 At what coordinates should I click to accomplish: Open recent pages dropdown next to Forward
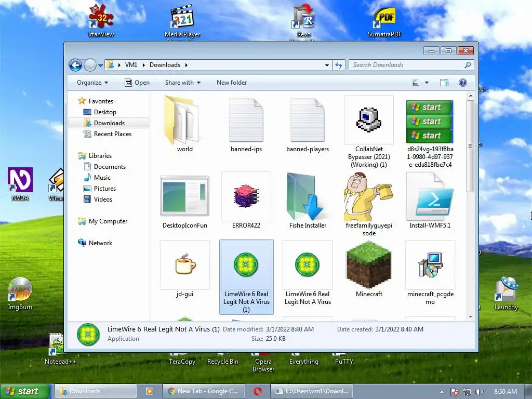(100, 65)
